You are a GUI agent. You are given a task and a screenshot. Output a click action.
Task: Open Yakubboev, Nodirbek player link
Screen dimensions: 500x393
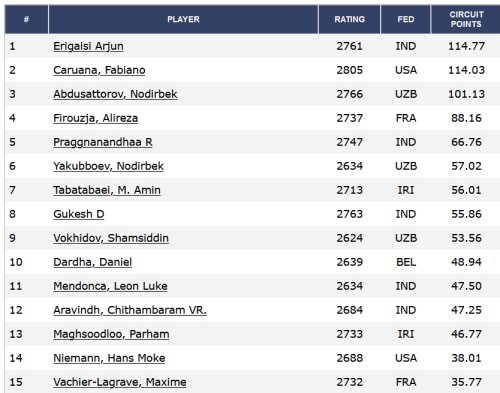pyautogui.click(x=109, y=166)
